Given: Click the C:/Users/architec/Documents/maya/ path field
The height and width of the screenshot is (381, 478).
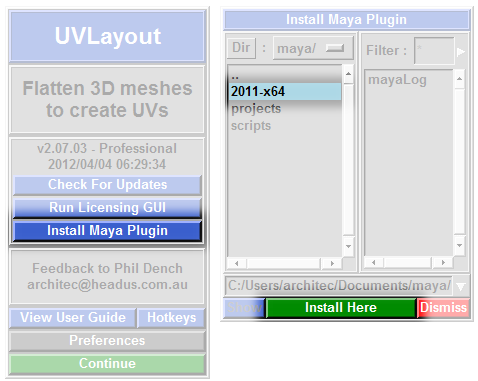Looking at the screenshot, I should (339, 286).
